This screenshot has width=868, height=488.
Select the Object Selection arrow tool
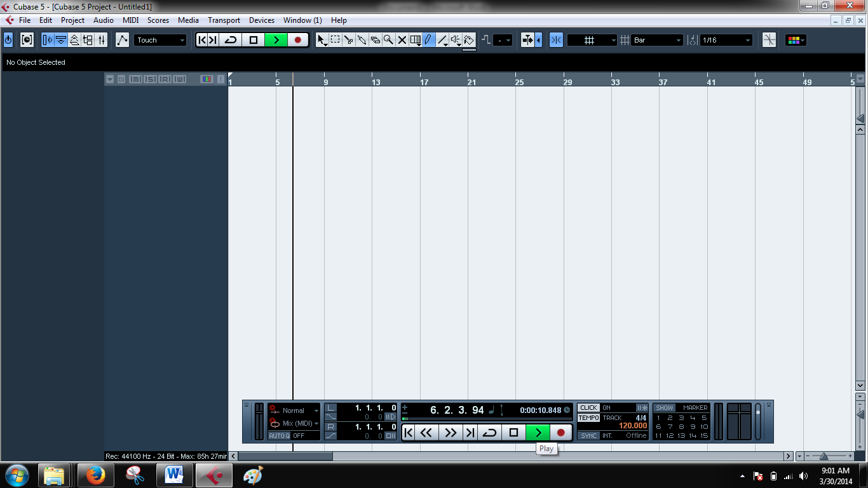(x=322, y=39)
